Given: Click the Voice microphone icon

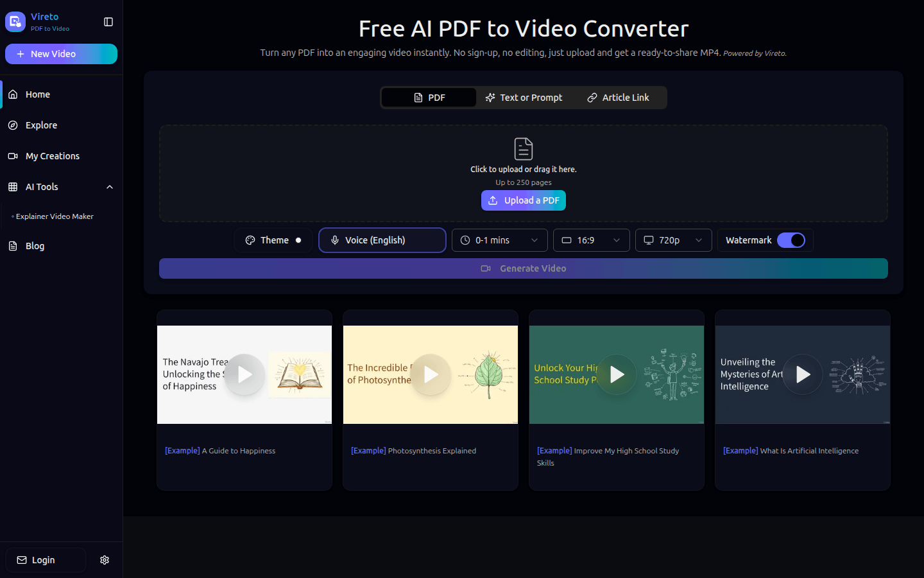Looking at the screenshot, I should (x=335, y=240).
